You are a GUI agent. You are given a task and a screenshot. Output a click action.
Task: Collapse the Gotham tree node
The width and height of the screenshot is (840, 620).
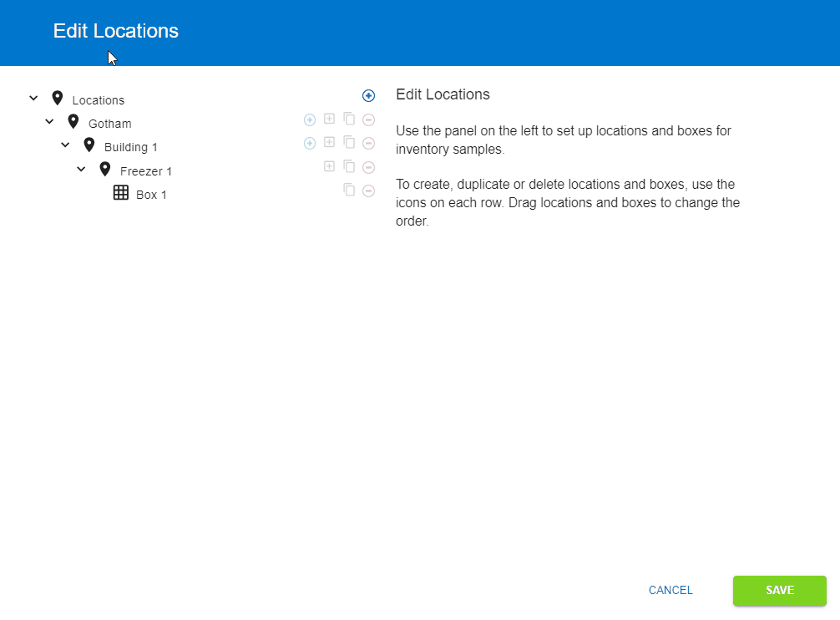tap(49, 122)
